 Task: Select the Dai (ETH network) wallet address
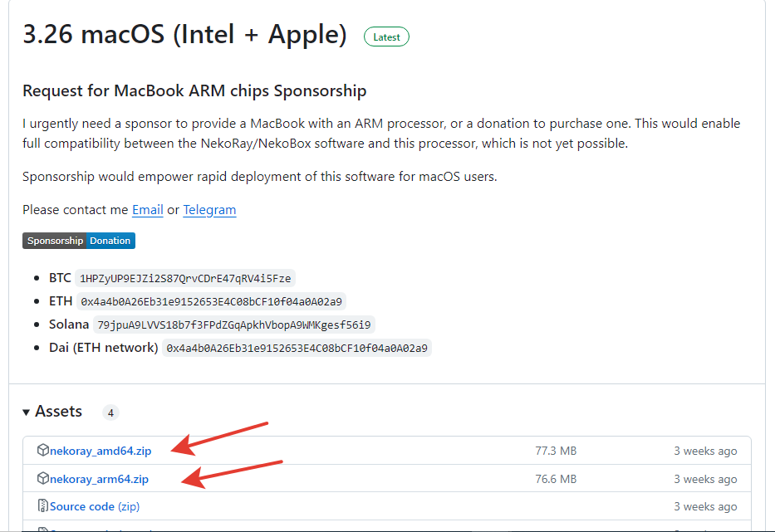297,348
